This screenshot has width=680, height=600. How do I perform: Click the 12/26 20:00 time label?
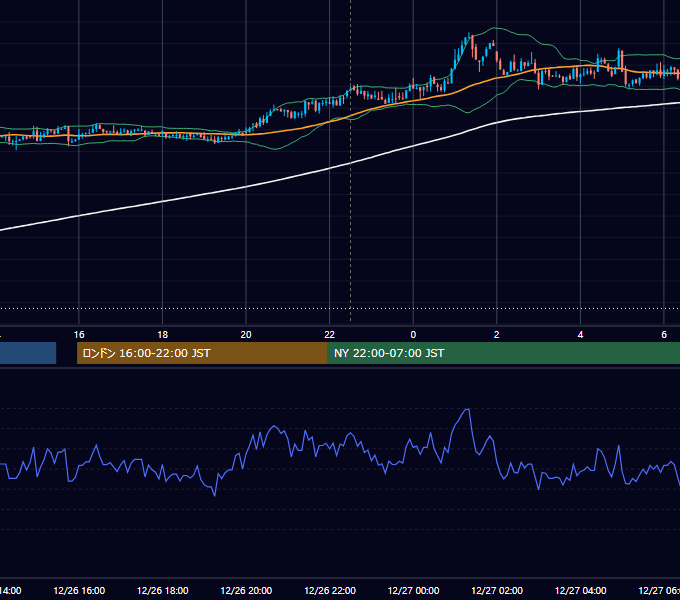click(246, 590)
